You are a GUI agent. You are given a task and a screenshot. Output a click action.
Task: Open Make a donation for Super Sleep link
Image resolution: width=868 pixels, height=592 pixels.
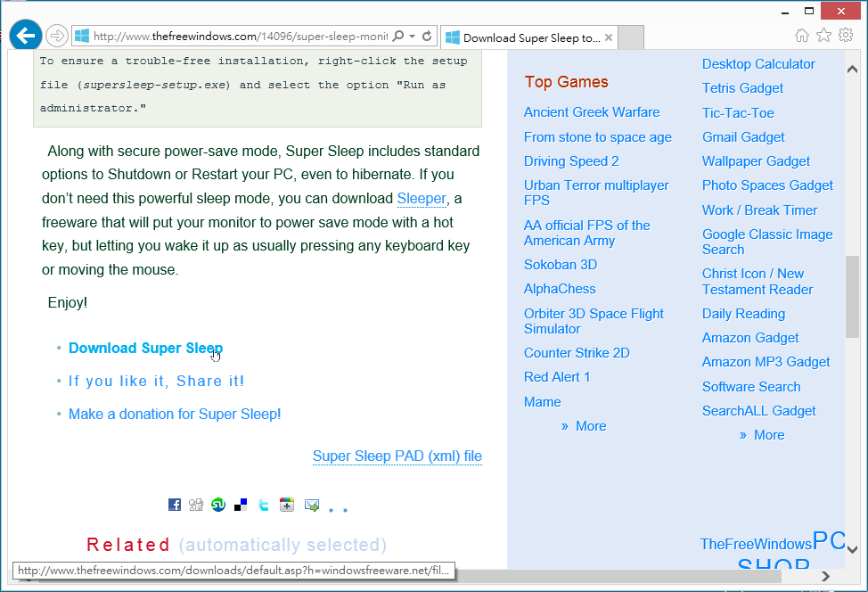click(x=175, y=414)
